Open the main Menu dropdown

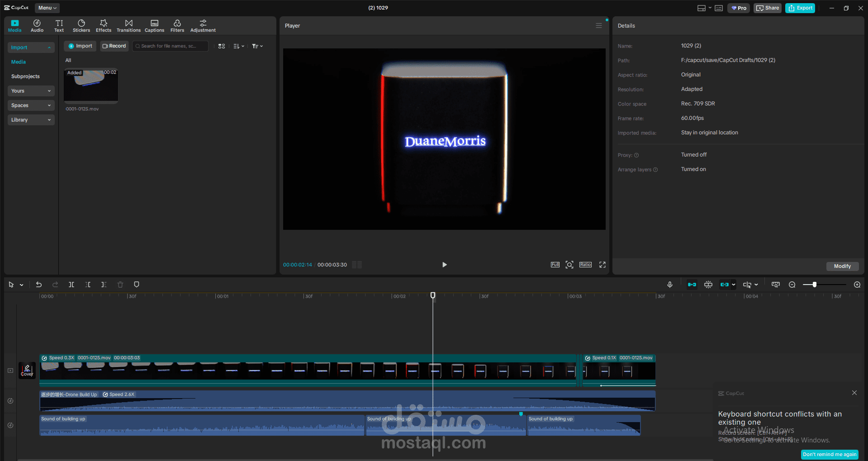[47, 8]
